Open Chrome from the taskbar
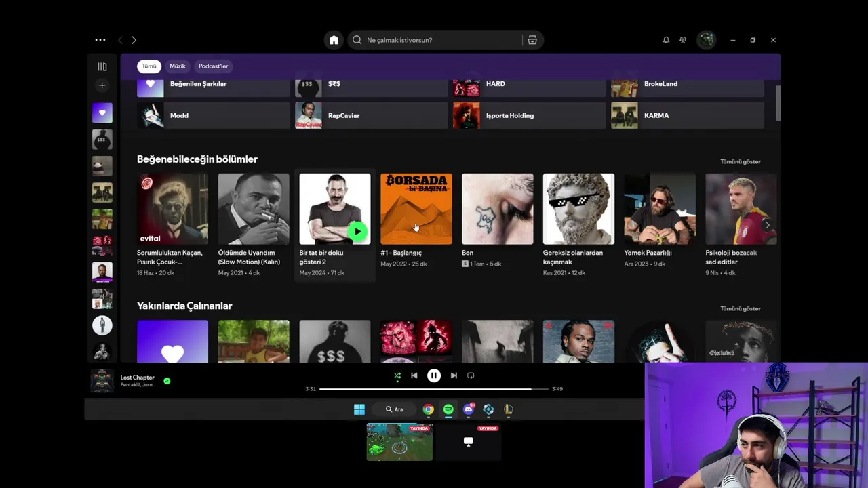This screenshot has width=868, height=488. (429, 409)
